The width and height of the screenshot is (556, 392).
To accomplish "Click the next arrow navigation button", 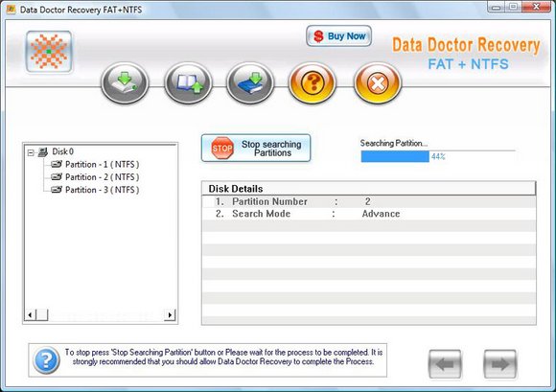I will click(499, 364).
